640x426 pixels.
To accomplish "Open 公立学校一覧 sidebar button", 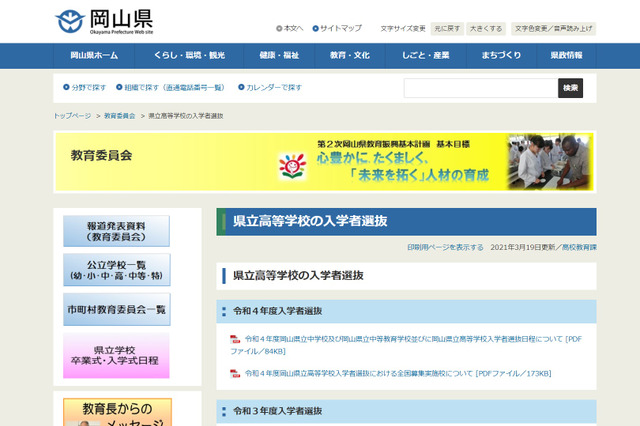I will (117, 270).
